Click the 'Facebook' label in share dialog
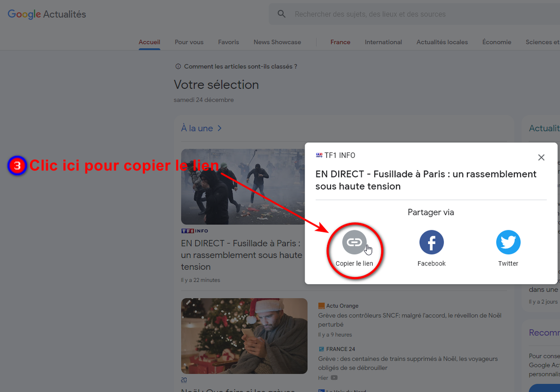Image resolution: width=560 pixels, height=392 pixels. tap(432, 264)
